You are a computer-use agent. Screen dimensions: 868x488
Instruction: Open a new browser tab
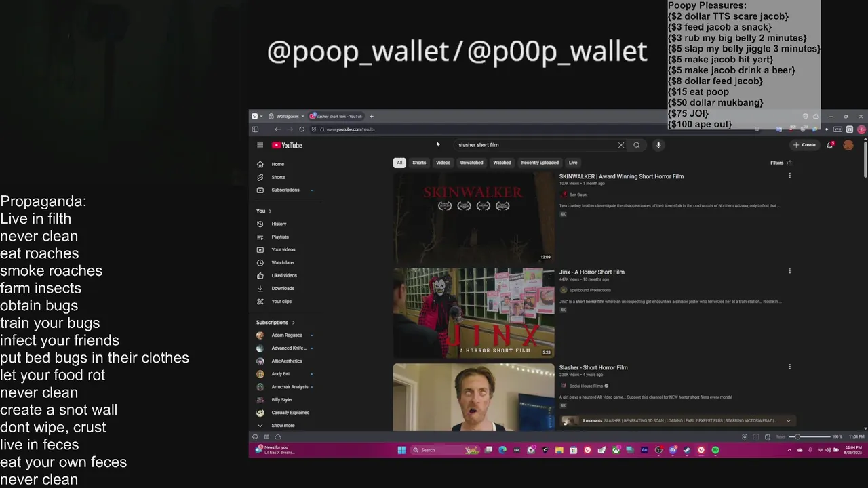371,116
